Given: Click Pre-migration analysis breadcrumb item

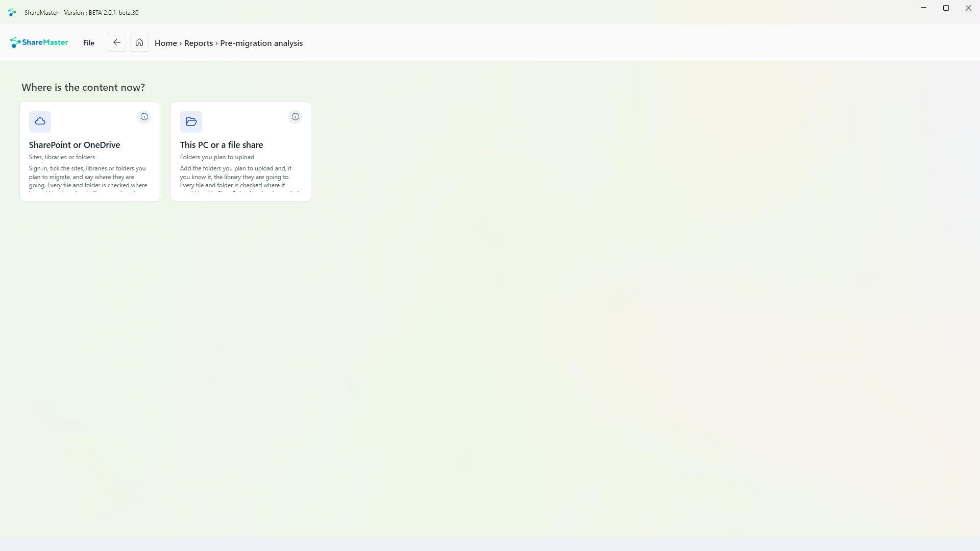Looking at the screenshot, I should pos(261,43).
